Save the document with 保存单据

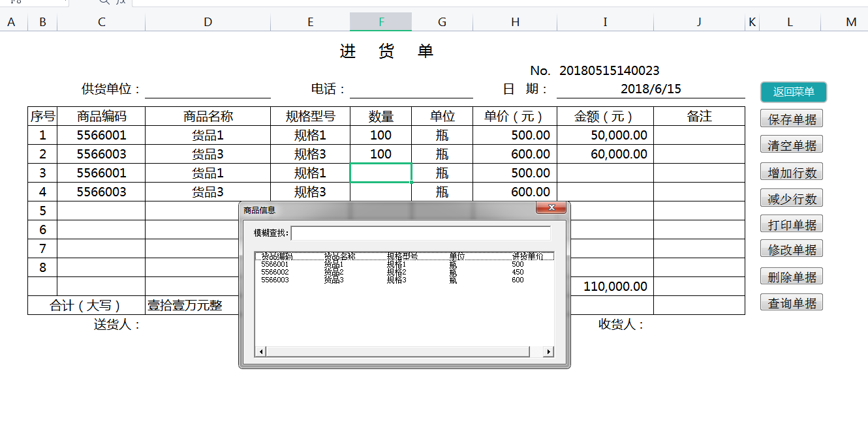coord(792,119)
